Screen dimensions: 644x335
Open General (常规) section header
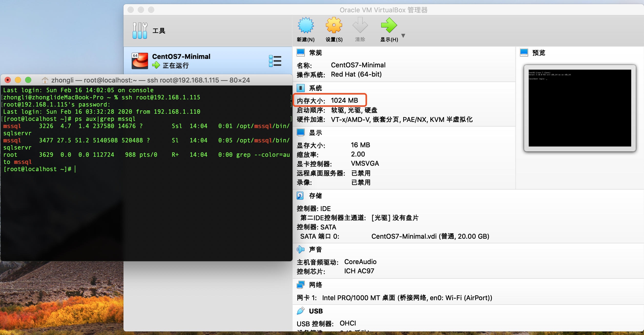pos(315,53)
